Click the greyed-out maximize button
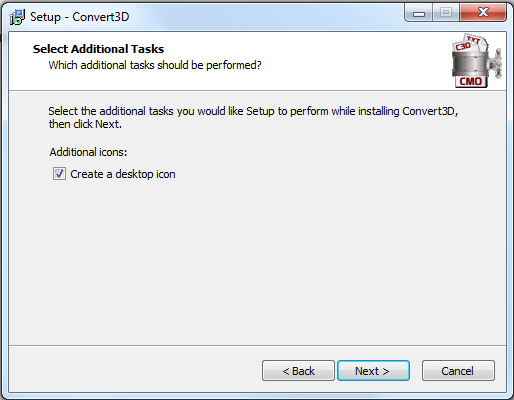Viewport: 514px width, 400px height. (446, 13)
